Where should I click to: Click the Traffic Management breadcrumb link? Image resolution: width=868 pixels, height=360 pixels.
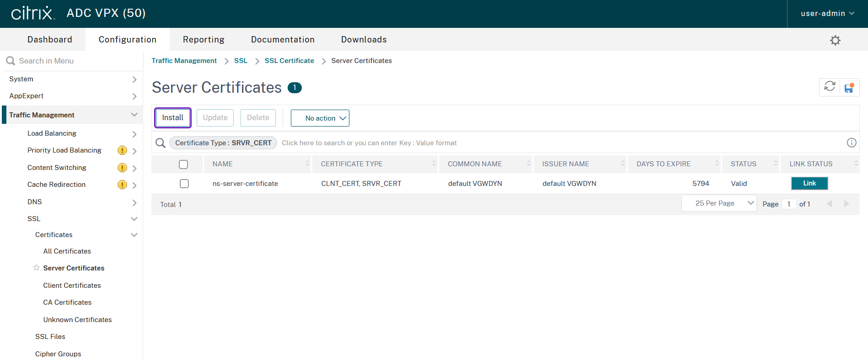[184, 61]
